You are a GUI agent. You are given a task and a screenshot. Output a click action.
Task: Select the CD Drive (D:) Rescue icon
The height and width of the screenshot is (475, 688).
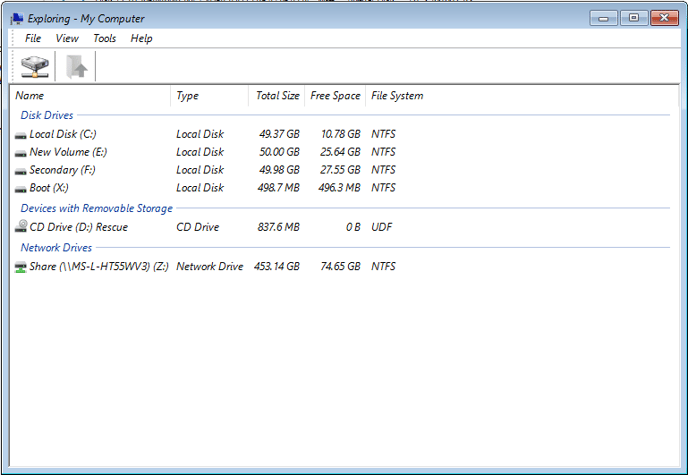pyautogui.click(x=21, y=227)
